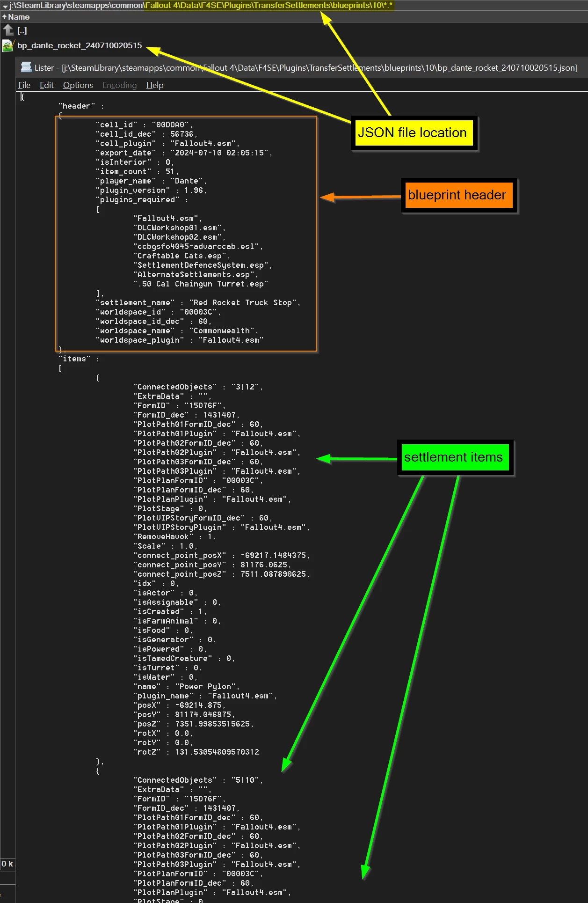
Task: Click the "RemoveHavok" : 1 line
Action: coord(175,537)
